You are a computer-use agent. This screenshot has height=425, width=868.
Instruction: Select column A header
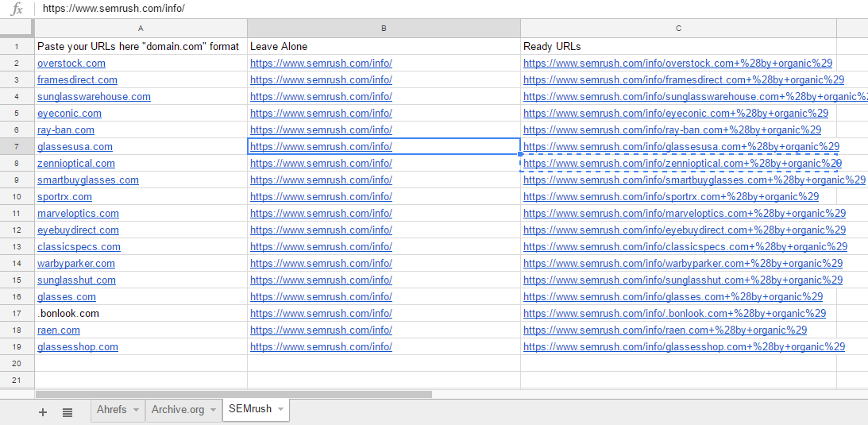pos(141,29)
